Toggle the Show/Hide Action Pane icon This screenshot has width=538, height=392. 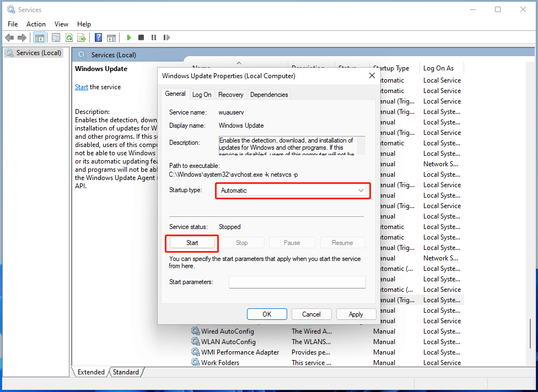111,37
